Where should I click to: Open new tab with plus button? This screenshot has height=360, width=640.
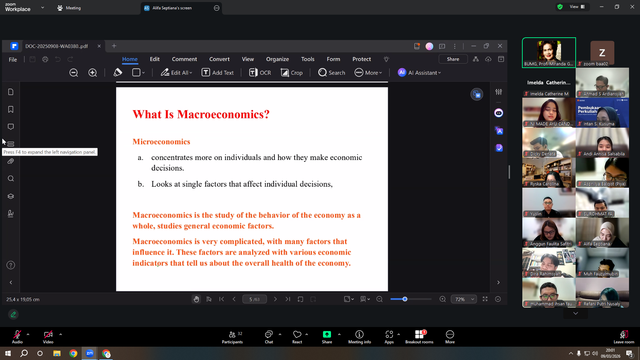[114, 46]
